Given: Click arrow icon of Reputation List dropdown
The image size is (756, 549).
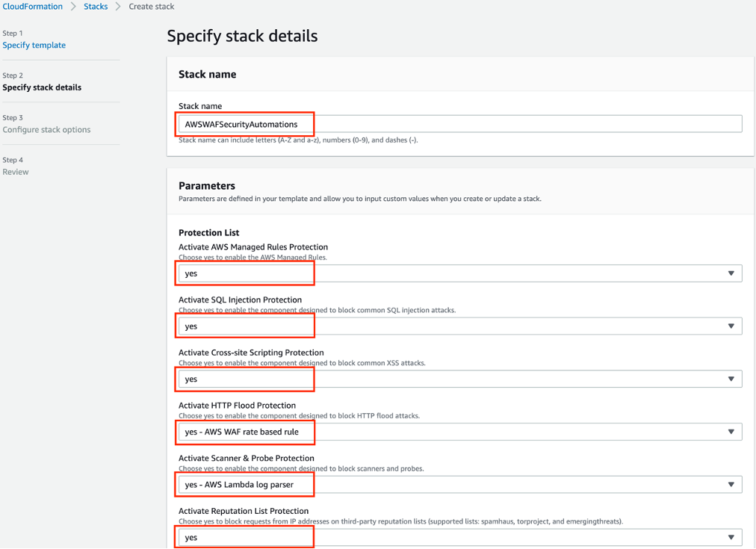Looking at the screenshot, I should tap(731, 538).
